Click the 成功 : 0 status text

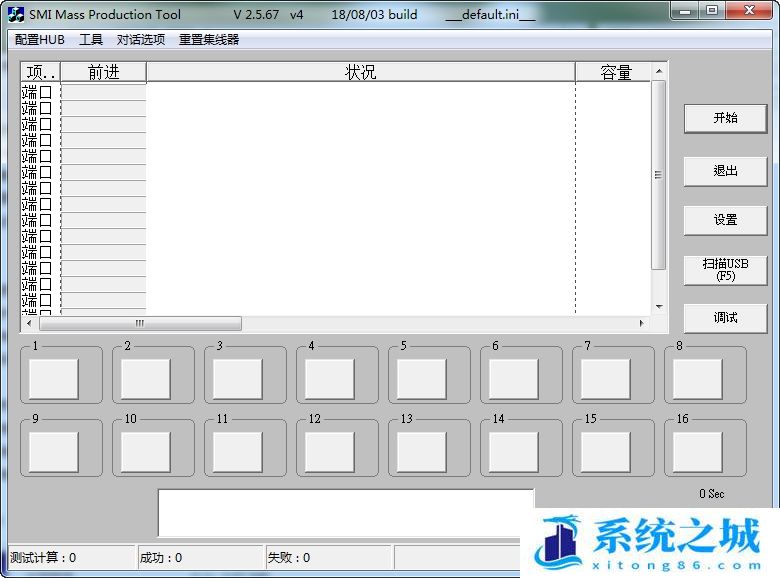[x=161, y=558]
